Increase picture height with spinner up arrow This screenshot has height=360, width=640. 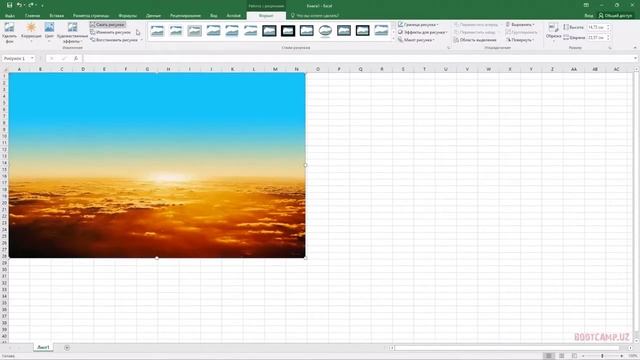(x=609, y=25)
